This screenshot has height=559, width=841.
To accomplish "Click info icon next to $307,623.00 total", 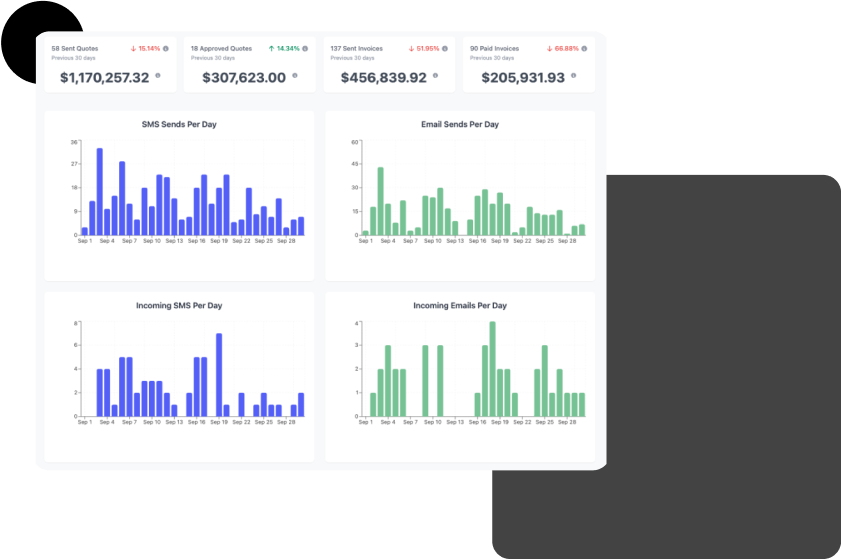I will (294, 75).
